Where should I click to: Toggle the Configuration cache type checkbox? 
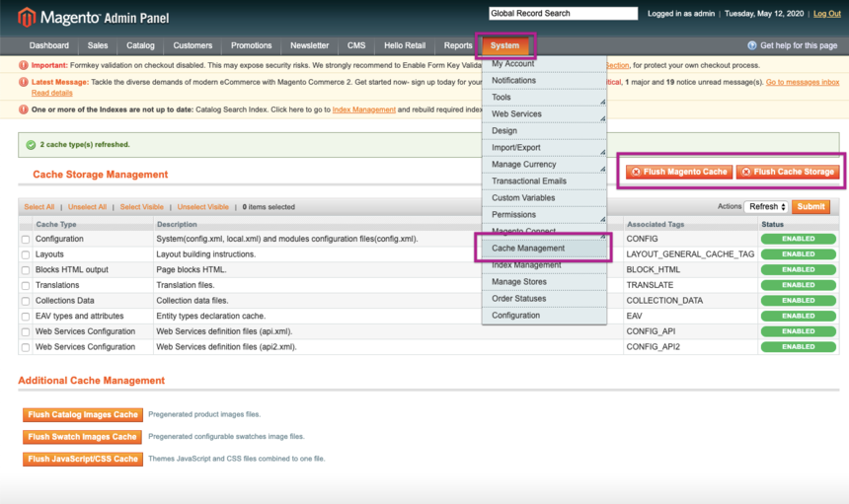[x=26, y=240]
